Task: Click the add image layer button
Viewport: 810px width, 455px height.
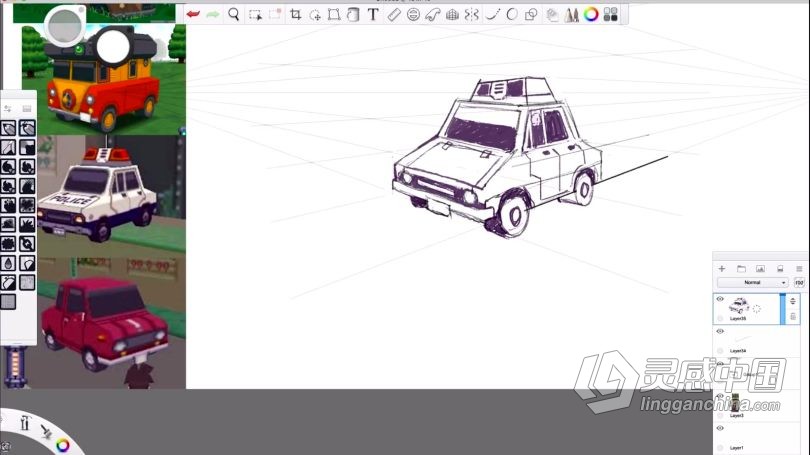Action: pyautogui.click(x=760, y=269)
